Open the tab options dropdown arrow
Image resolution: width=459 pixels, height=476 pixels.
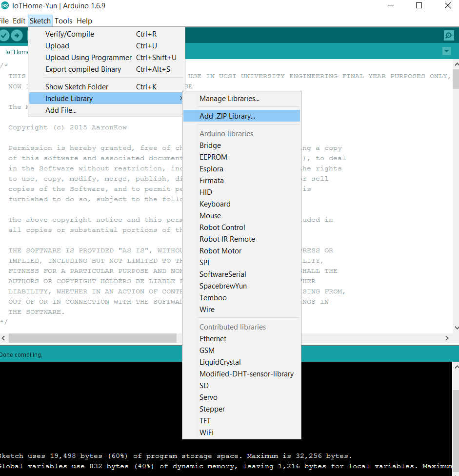(446, 51)
